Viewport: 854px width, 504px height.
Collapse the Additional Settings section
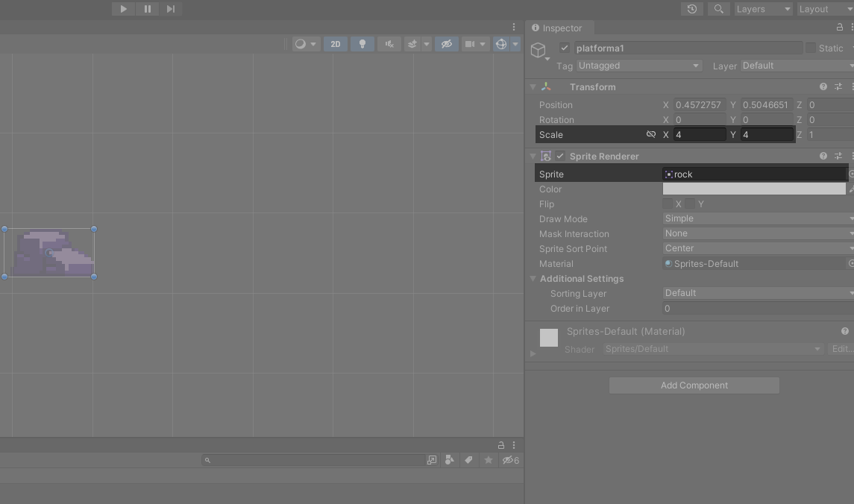(x=533, y=279)
